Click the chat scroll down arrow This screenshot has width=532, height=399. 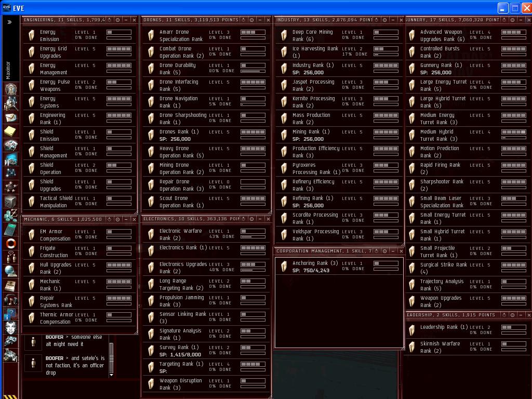[111, 375]
